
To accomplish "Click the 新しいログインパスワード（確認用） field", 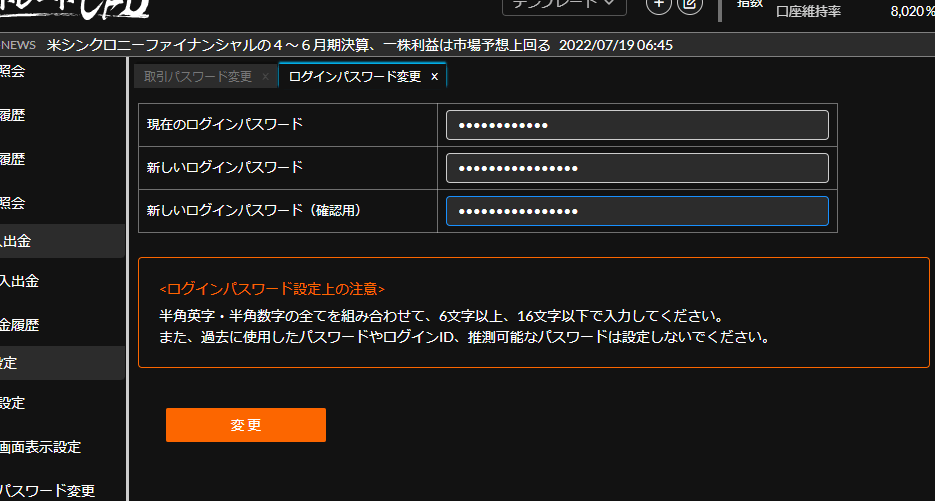I will tap(637, 211).
